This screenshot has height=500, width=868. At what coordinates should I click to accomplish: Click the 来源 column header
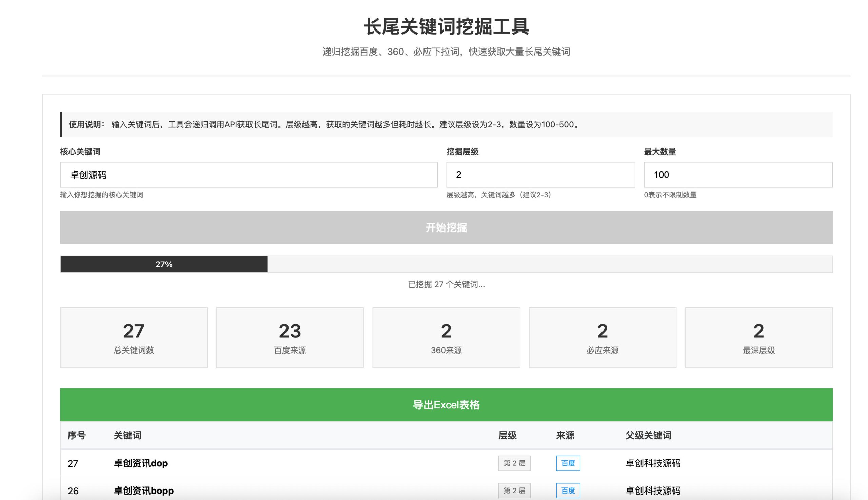[565, 436]
